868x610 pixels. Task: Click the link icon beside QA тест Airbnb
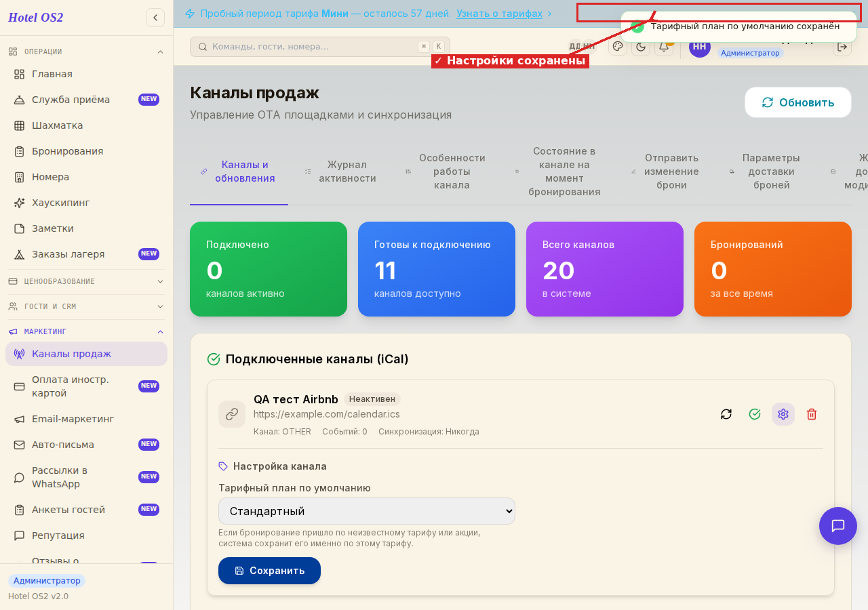point(232,414)
